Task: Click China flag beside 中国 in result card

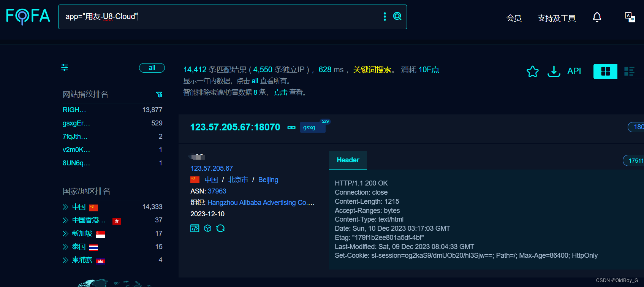Action: click(195, 179)
